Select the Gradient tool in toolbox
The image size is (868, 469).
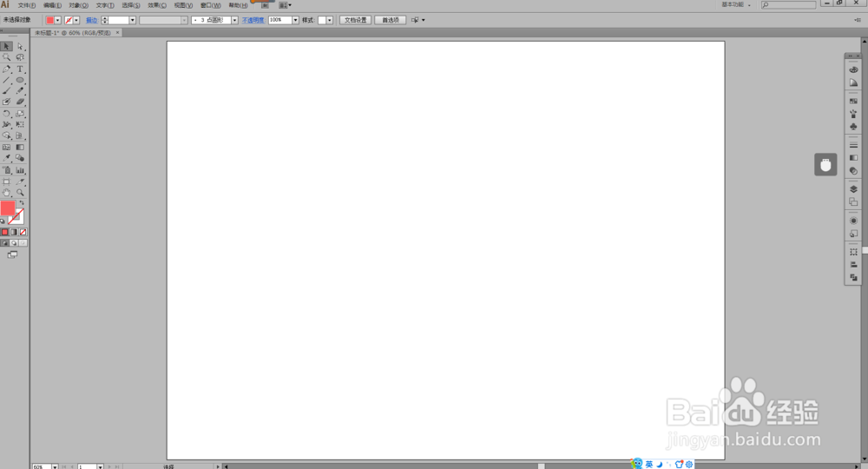coord(20,148)
